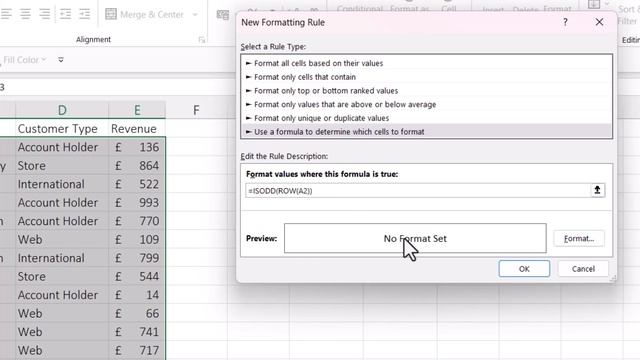Open the Alignment group dialog launcher
This screenshot has height=360, width=640.
(x=202, y=40)
